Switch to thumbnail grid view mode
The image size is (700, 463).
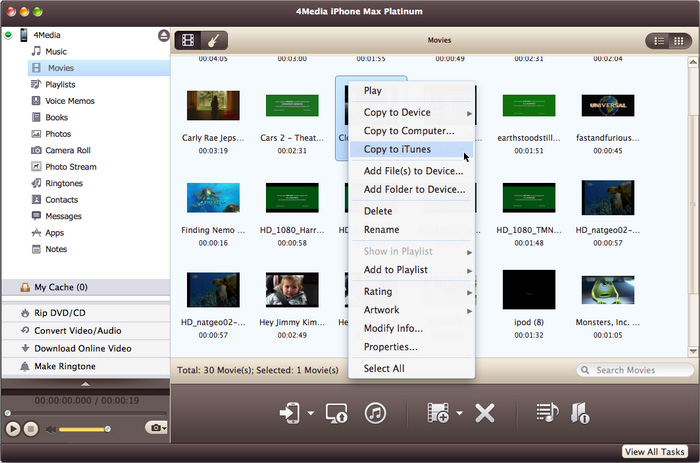[x=681, y=41]
